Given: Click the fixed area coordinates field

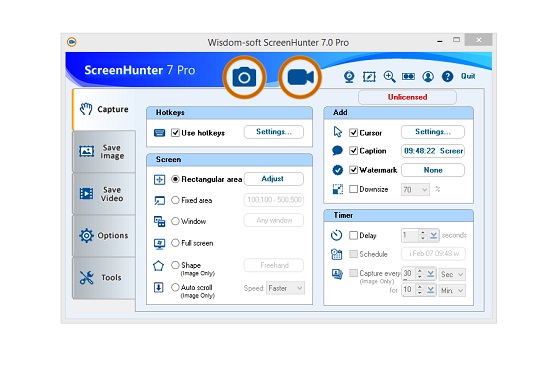Looking at the screenshot, I should click(274, 200).
